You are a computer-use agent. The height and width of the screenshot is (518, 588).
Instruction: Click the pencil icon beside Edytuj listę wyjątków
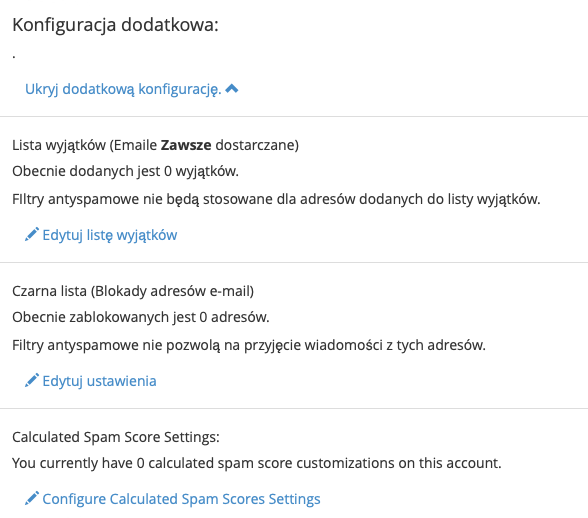[x=32, y=234]
